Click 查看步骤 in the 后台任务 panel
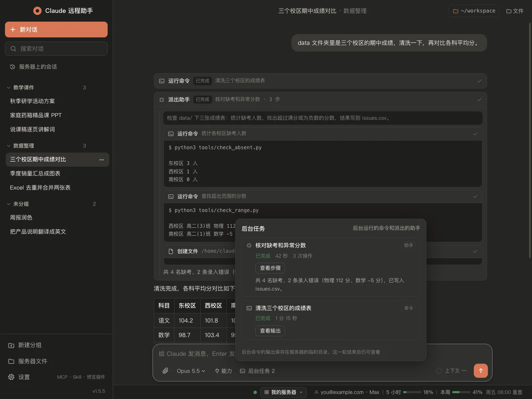The width and height of the screenshot is (532, 399). click(x=270, y=268)
